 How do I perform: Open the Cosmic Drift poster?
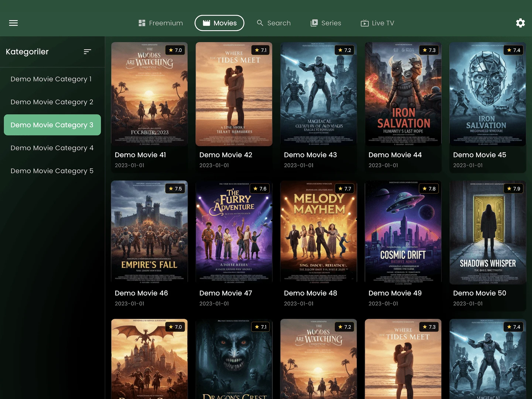(403, 232)
